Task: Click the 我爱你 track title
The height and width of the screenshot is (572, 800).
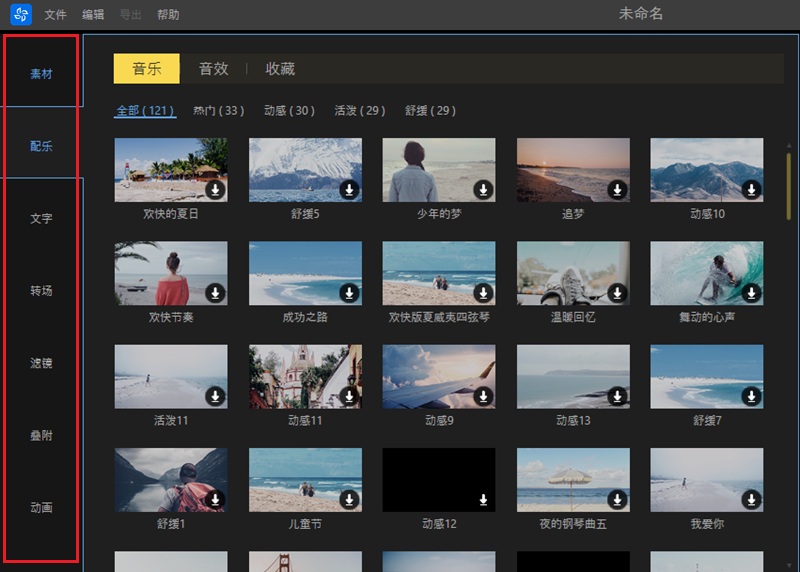Action: [x=707, y=524]
